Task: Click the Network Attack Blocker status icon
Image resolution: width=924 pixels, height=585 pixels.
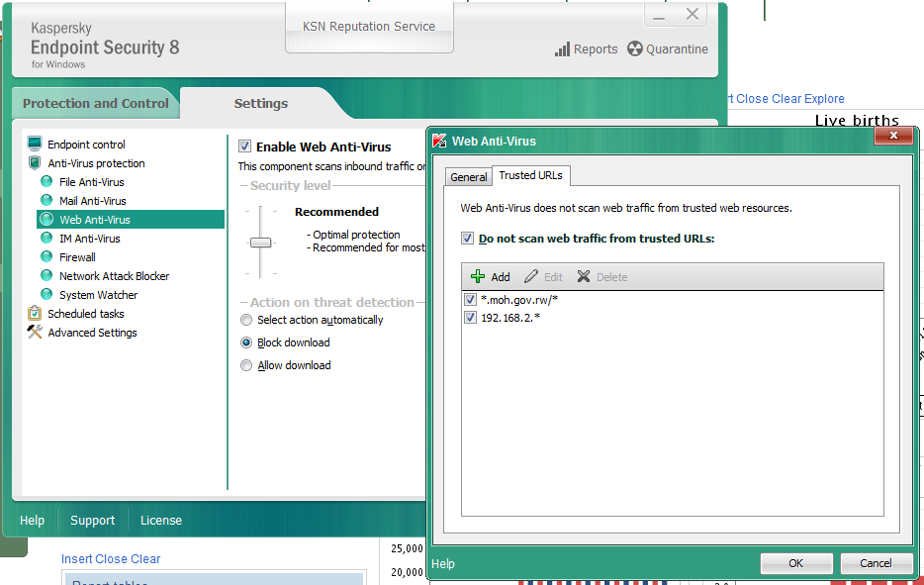Action: click(x=46, y=276)
